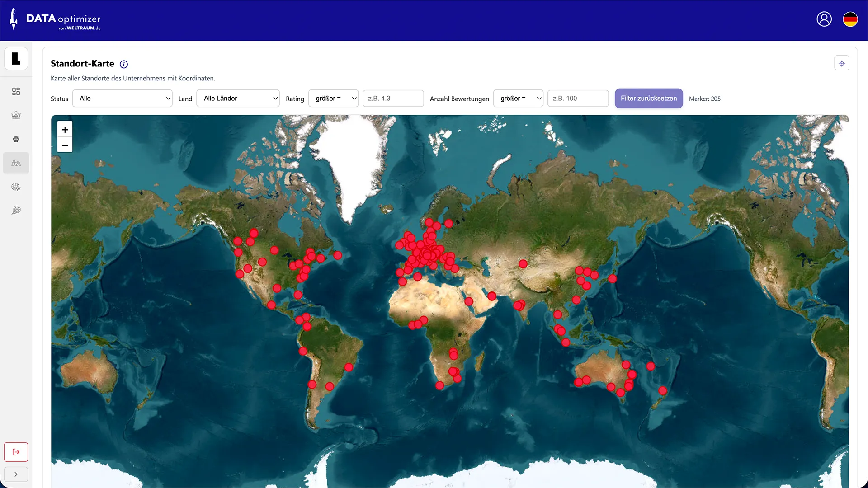The image size is (868, 488).
Task: Click the 'Marker: 205' text
Action: click(705, 99)
